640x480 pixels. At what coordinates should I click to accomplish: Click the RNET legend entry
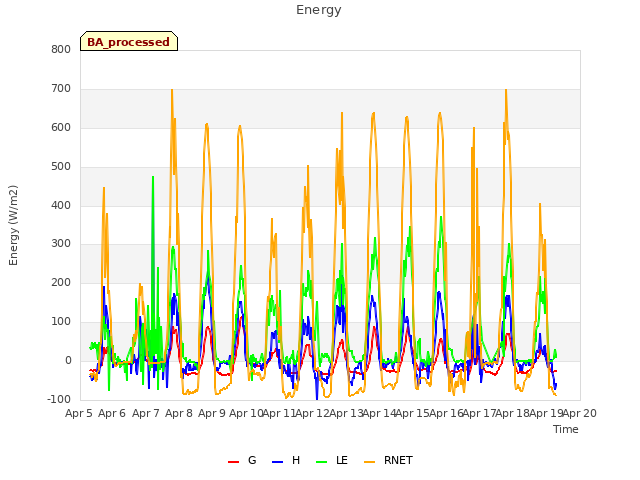coord(388,460)
